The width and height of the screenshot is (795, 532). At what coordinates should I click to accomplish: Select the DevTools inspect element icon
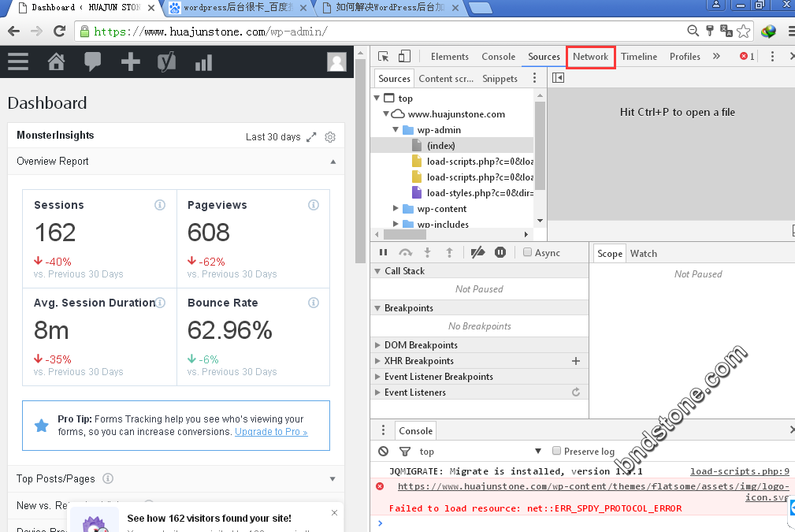(x=383, y=56)
